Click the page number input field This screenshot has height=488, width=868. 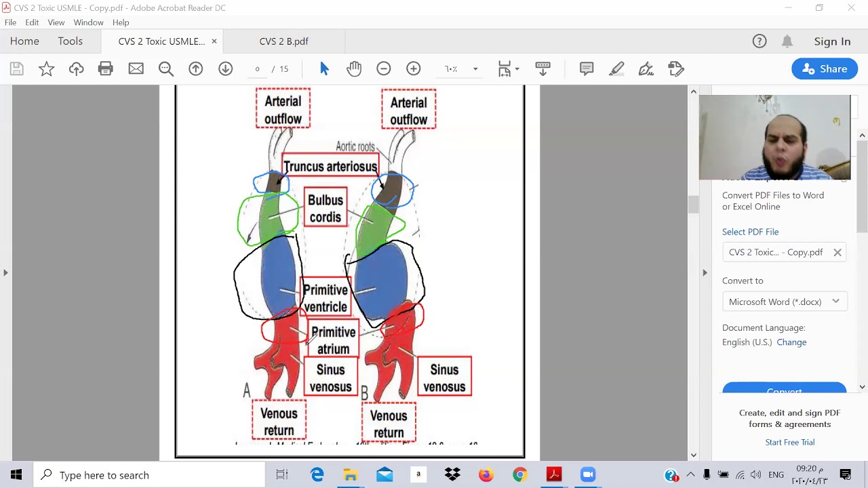(x=258, y=68)
